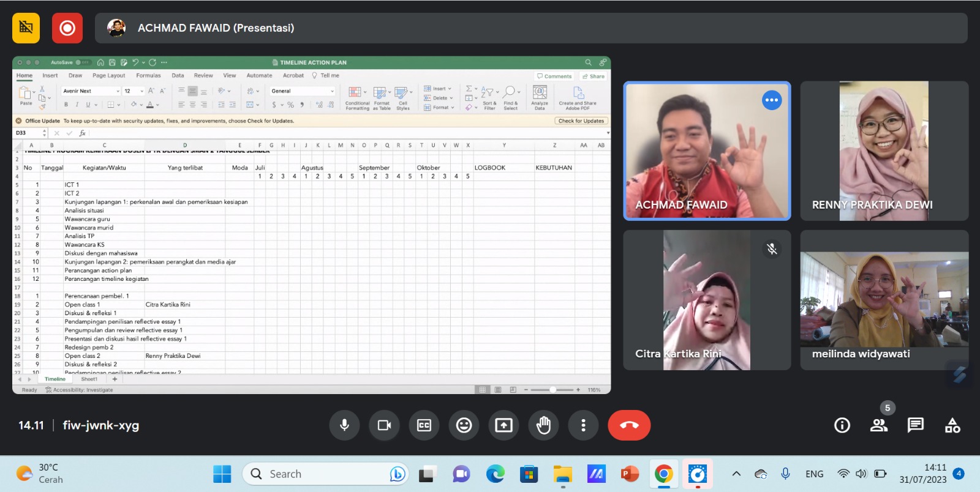Adjust the Excel zoom slider
The image size is (980, 492).
tap(552, 390)
